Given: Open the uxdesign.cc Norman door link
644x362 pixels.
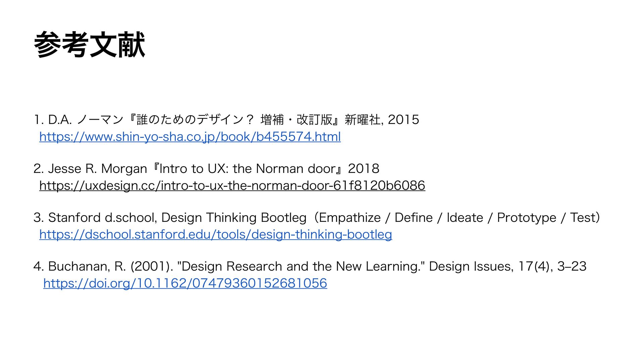Looking at the screenshot, I should tap(232, 186).
